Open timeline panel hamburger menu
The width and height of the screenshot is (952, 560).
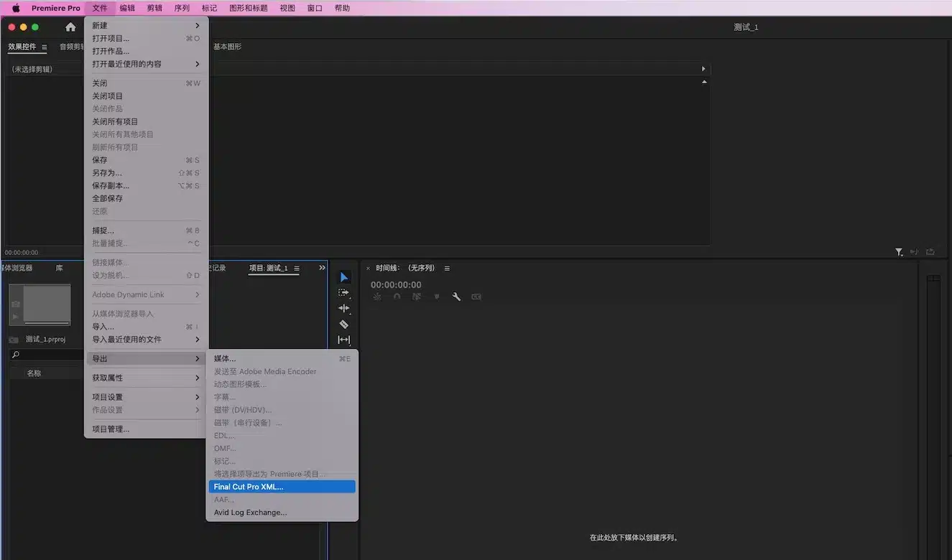tap(447, 269)
